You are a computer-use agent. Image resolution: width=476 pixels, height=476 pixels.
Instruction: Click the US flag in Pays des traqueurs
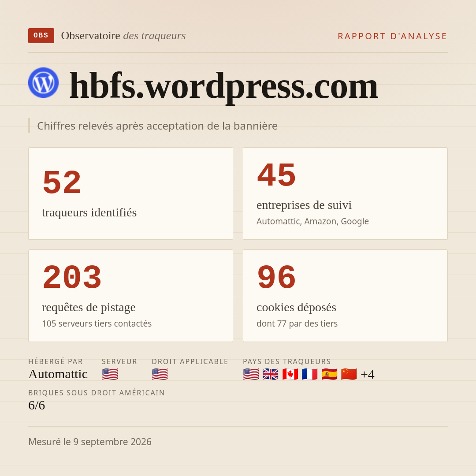pyautogui.click(x=251, y=374)
